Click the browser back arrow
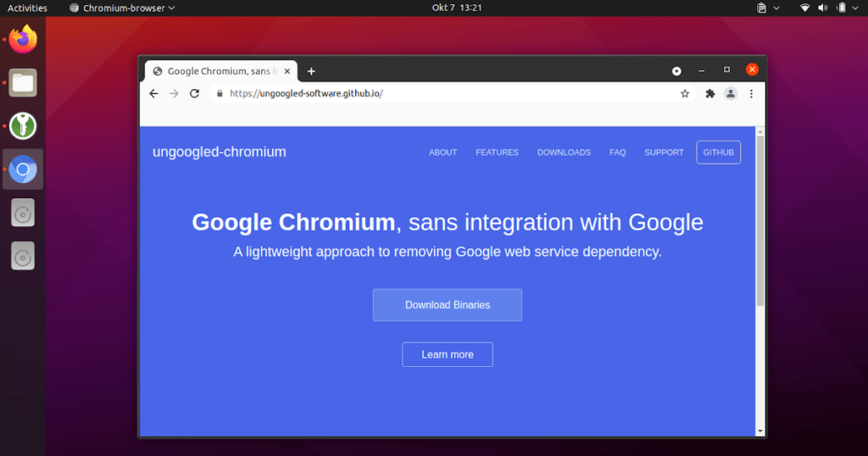 click(x=153, y=93)
